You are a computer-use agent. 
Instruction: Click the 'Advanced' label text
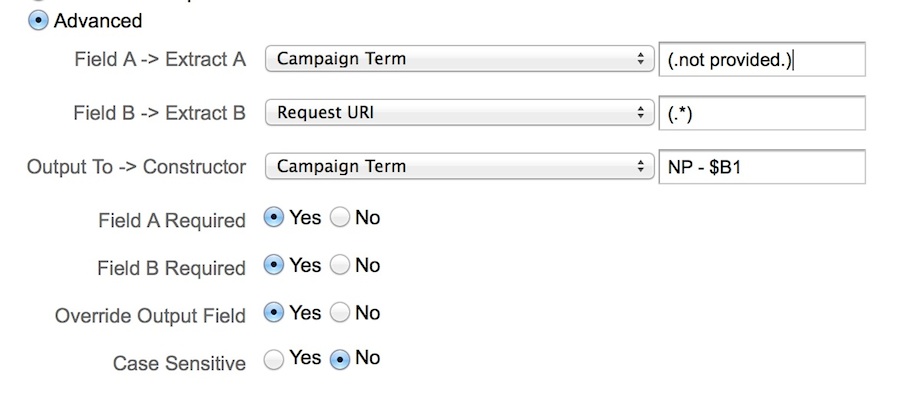pyautogui.click(x=98, y=21)
